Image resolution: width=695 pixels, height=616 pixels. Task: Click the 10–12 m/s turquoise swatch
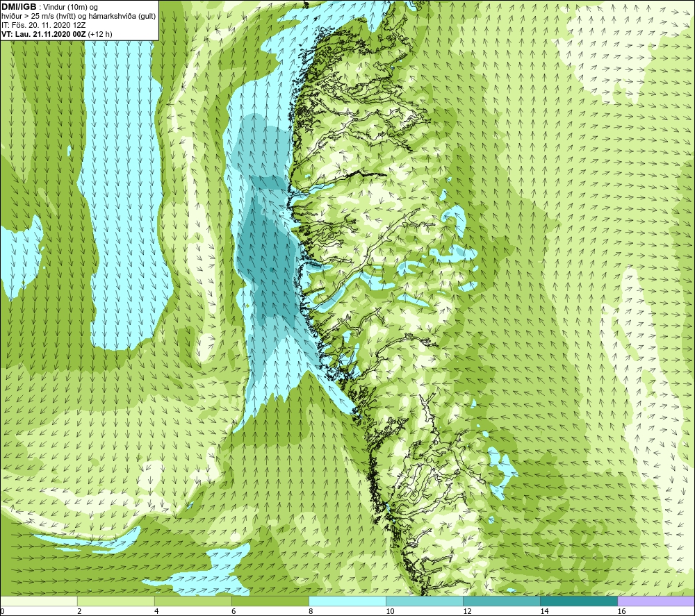click(425, 601)
